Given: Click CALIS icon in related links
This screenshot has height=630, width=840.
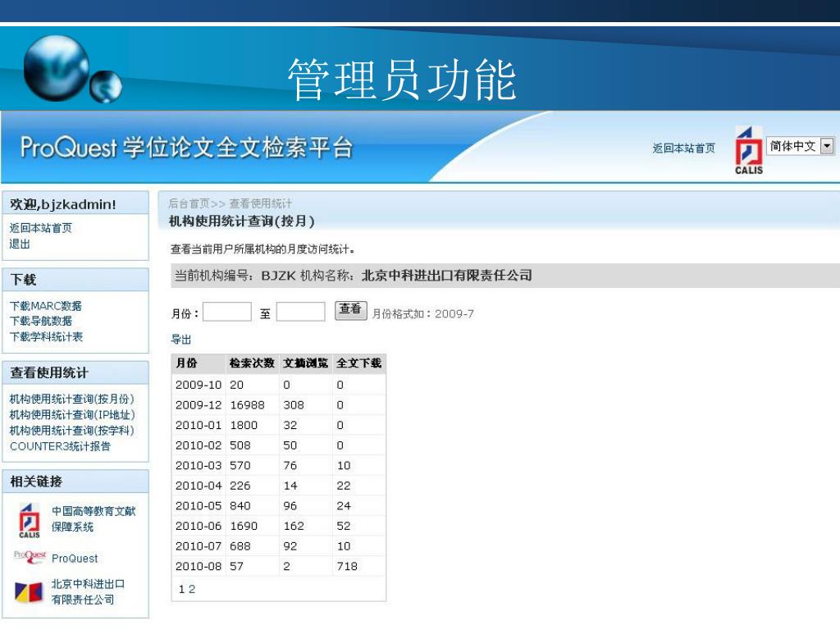Looking at the screenshot, I should (30, 520).
